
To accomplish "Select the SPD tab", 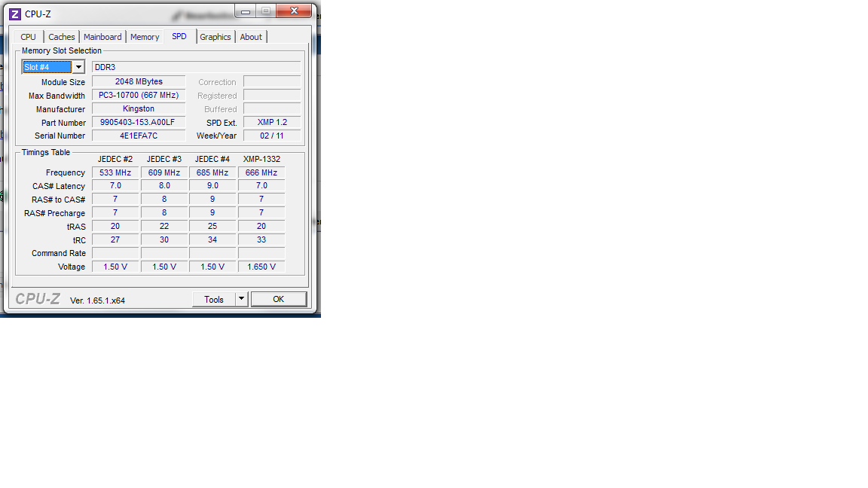I will point(179,36).
